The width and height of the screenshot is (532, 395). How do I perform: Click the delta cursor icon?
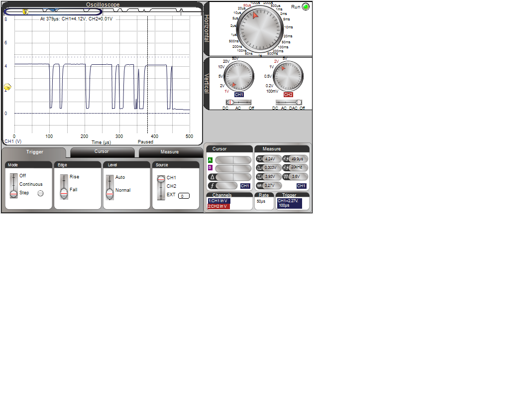point(211,177)
